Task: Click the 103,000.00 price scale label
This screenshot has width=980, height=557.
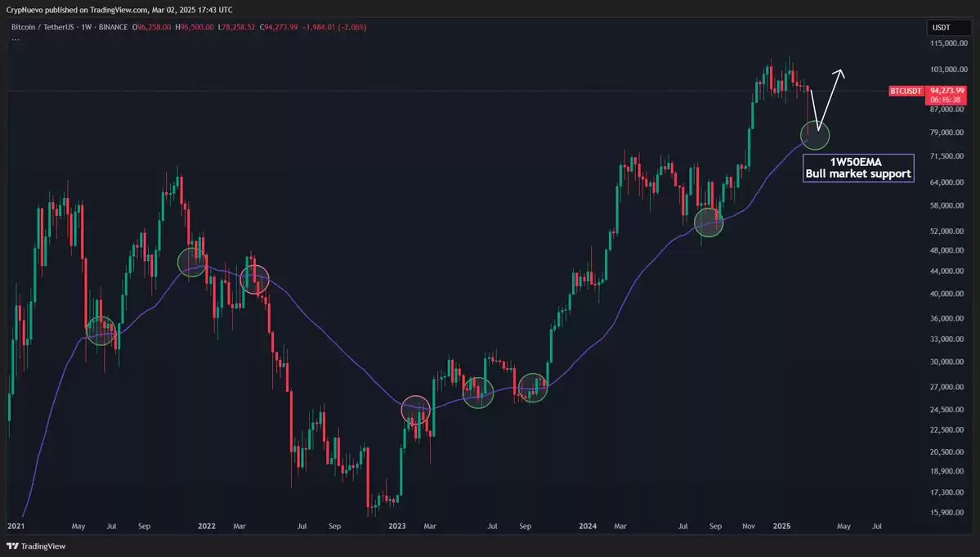Action: click(x=949, y=70)
